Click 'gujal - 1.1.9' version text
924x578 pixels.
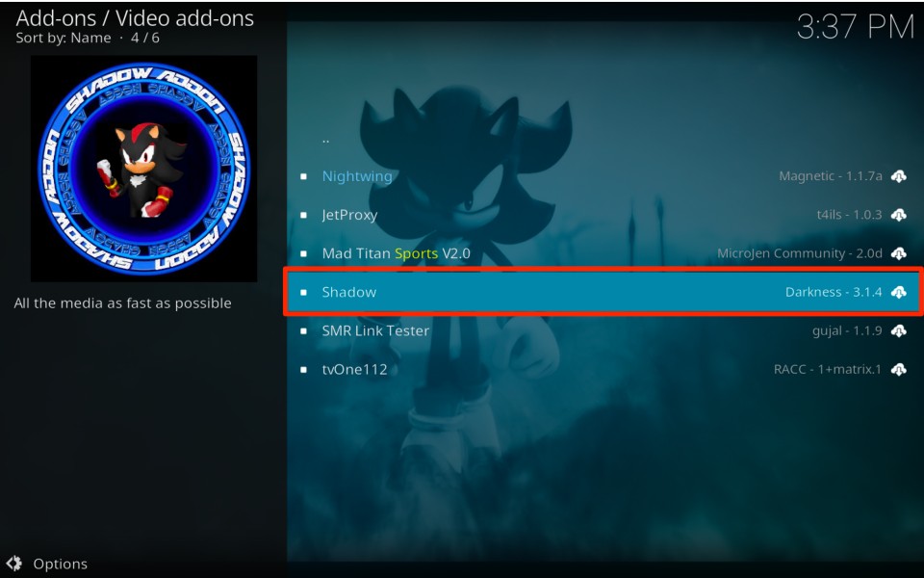847,330
